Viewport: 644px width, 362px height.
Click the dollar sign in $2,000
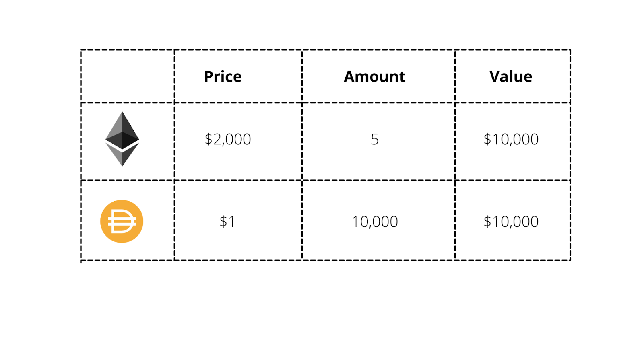(208, 139)
